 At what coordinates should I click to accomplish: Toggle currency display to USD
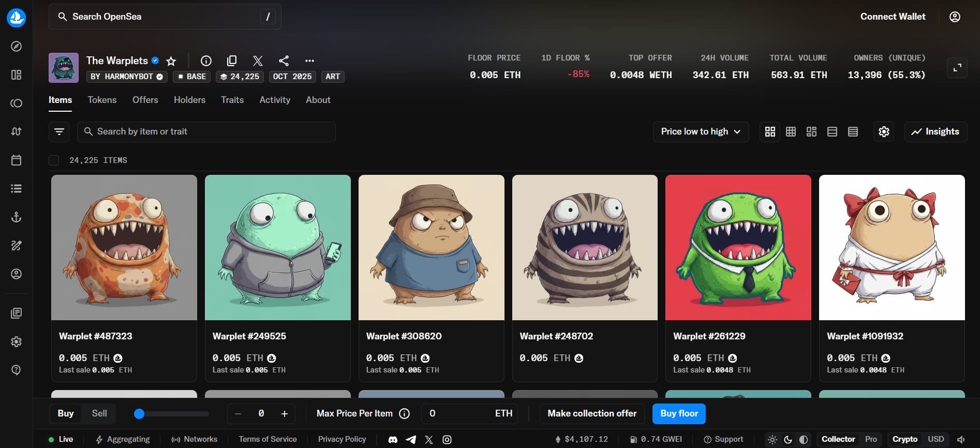(x=936, y=439)
